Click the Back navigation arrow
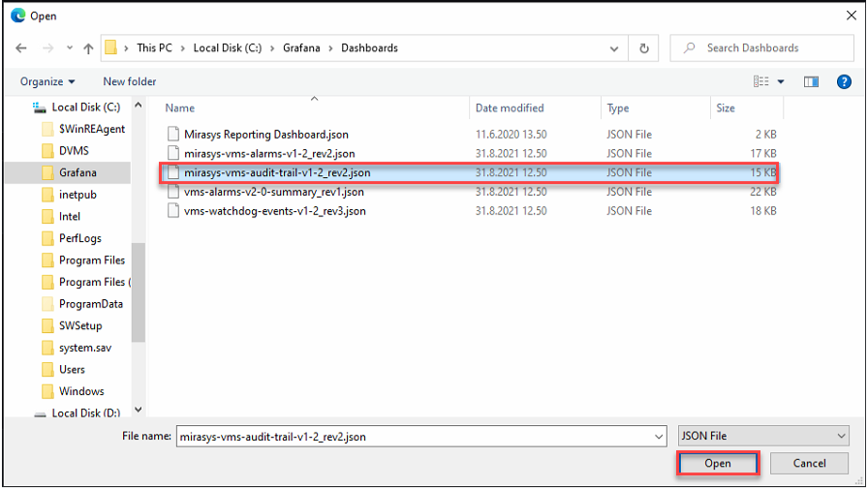The image size is (868, 488). pyautogui.click(x=20, y=47)
